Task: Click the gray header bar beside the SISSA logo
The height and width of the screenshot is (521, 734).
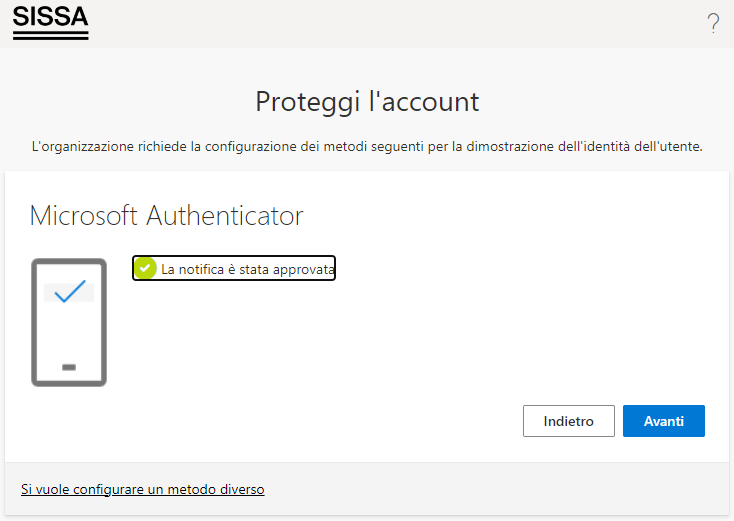Action: [398, 23]
